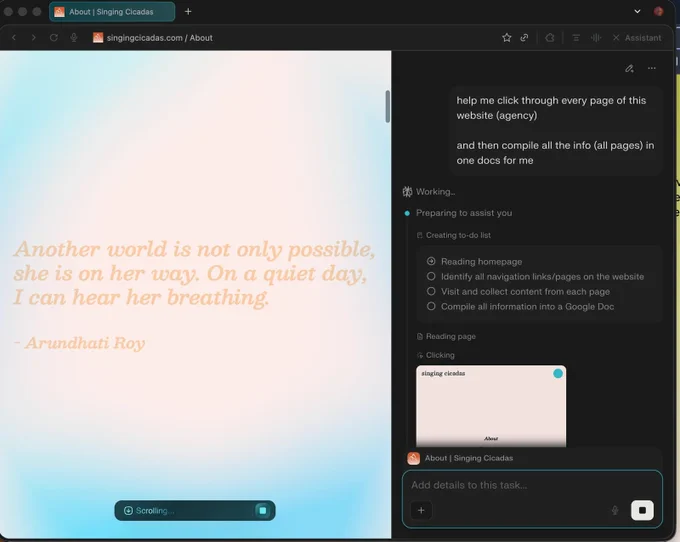Open the extensions puzzle icon
Image resolution: width=680 pixels, height=542 pixels.
550,38
